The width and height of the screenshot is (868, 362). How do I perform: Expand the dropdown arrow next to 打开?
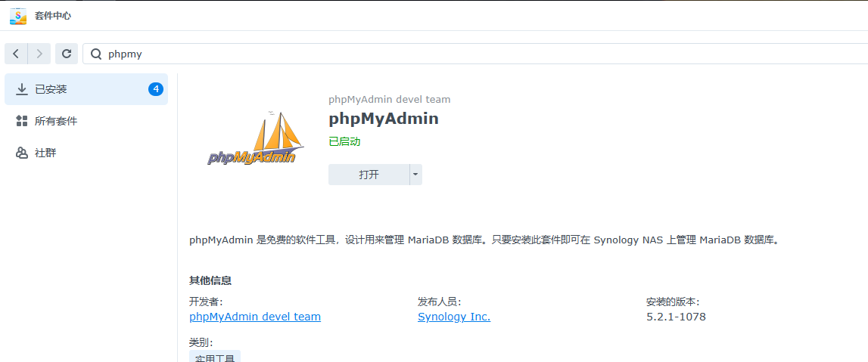(415, 175)
